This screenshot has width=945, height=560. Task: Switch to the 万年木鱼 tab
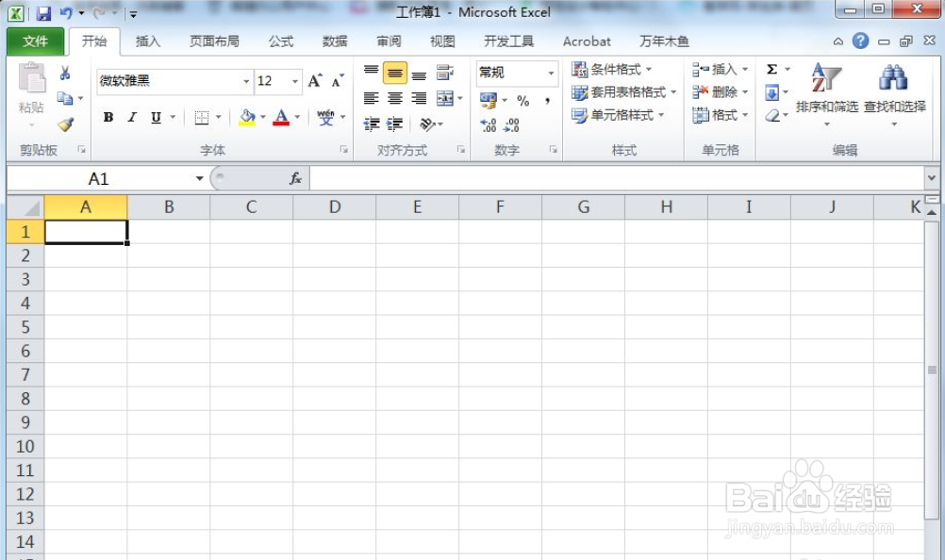664,41
